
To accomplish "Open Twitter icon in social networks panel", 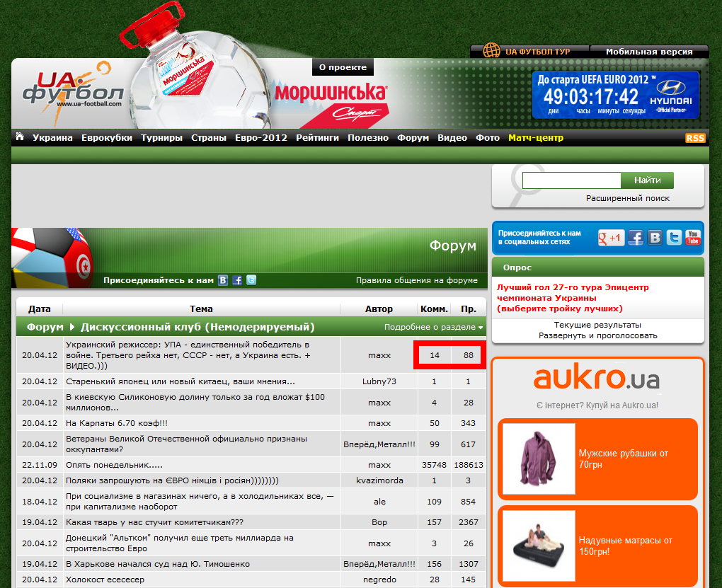I will [674, 238].
